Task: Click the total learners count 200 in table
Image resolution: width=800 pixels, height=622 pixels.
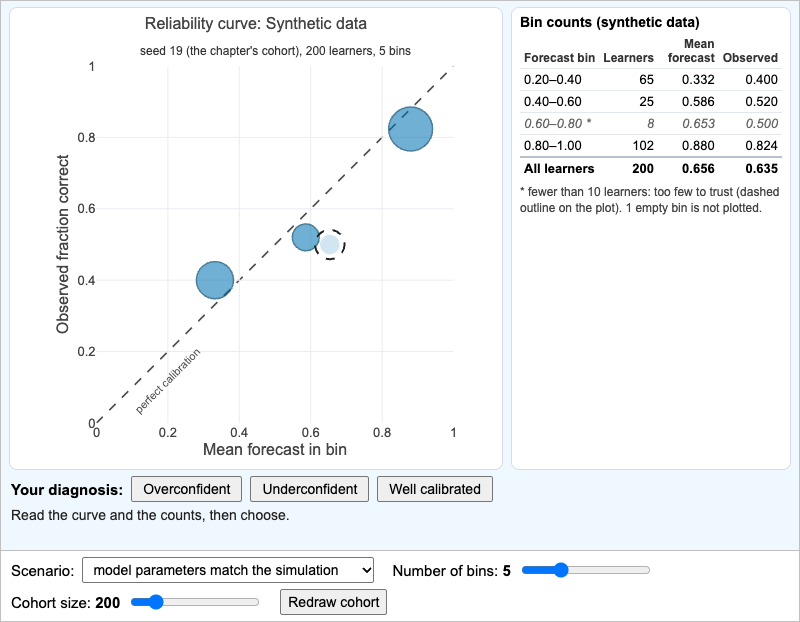Action: (x=643, y=168)
